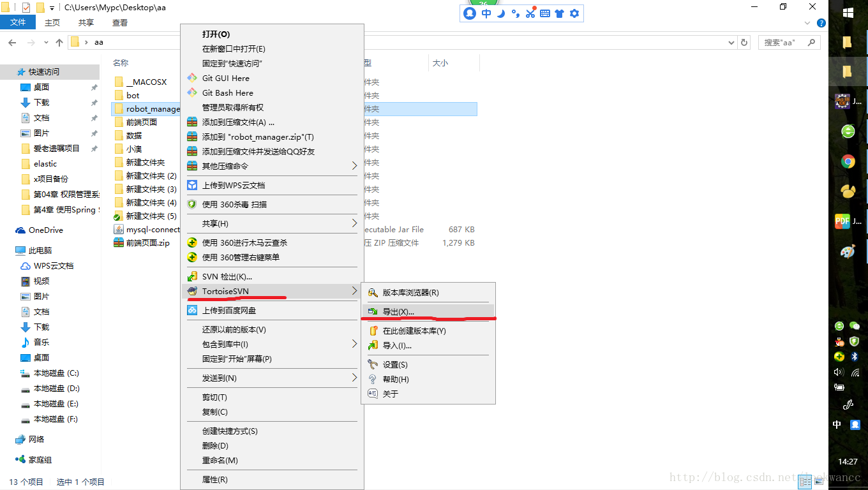The image size is (868, 490).
Task: Click the volume speaker tray icon
Action: tap(839, 372)
